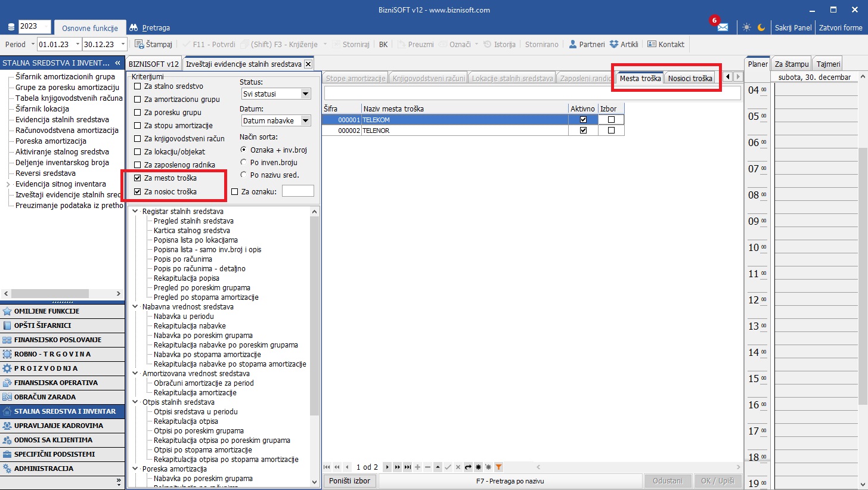Select 'Po nazivu sred.' sort option
868x490 pixels.
click(x=243, y=175)
